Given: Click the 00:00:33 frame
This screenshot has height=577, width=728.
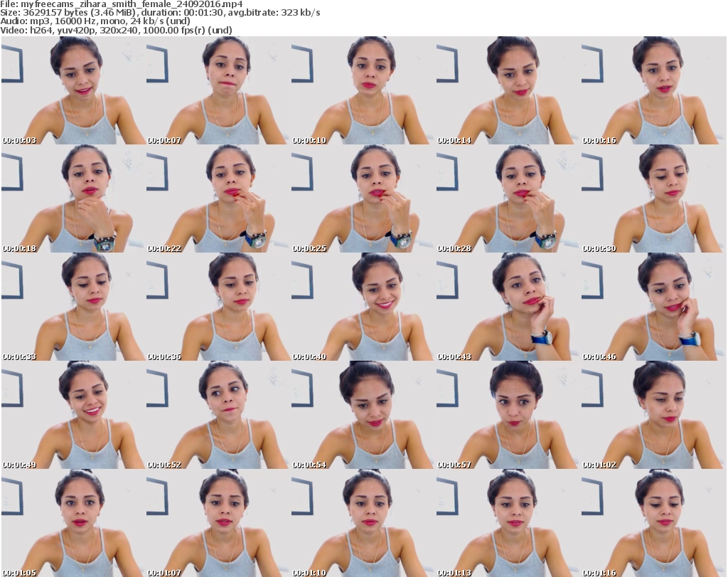Looking at the screenshot, I should click(x=73, y=307).
